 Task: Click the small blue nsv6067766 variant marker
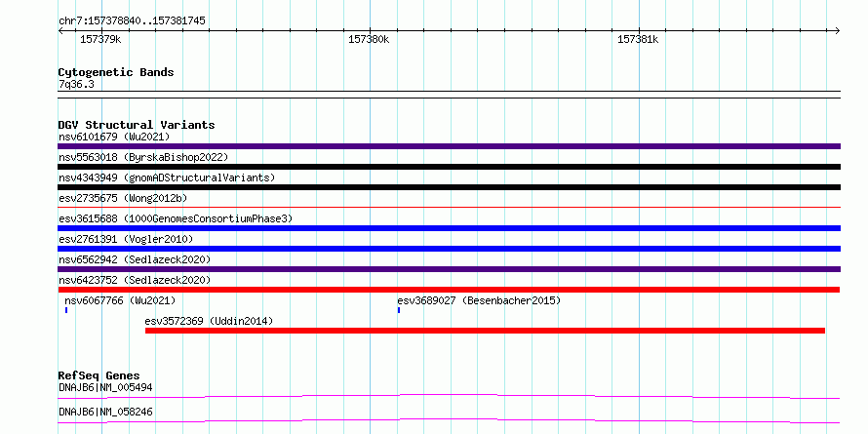pos(66,310)
